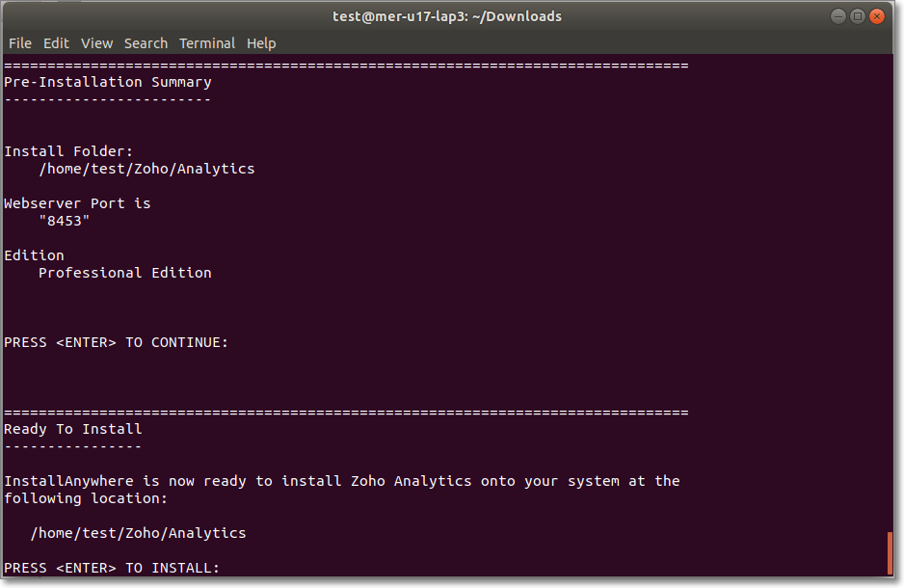Click the install location path above the install prompt

pos(139,533)
